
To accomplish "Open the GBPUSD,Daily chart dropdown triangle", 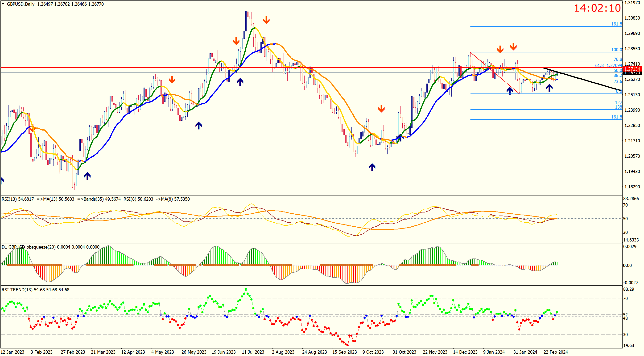I will [3, 4].
